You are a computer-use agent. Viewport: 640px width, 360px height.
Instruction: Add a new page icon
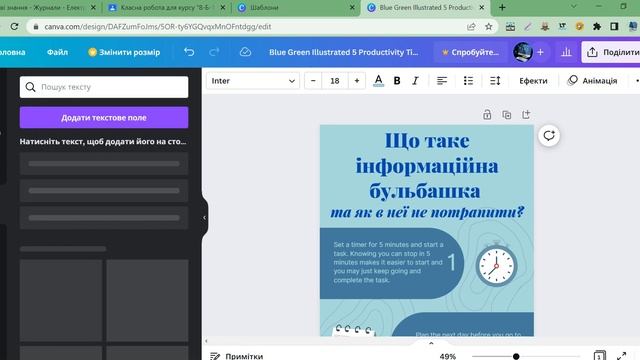pyautogui.click(x=526, y=115)
